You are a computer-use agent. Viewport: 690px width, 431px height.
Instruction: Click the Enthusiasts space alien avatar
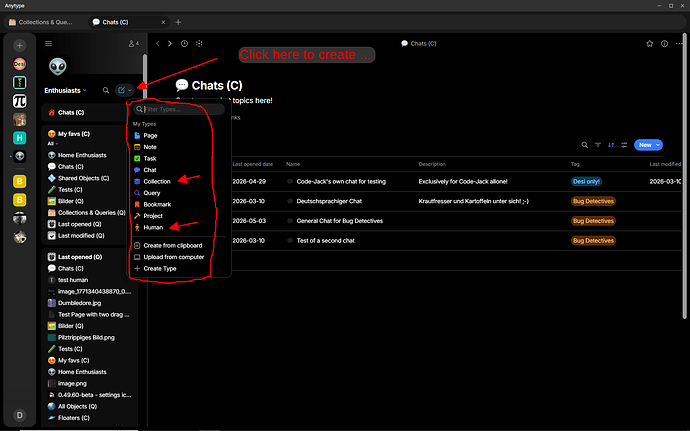pos(58,66)
